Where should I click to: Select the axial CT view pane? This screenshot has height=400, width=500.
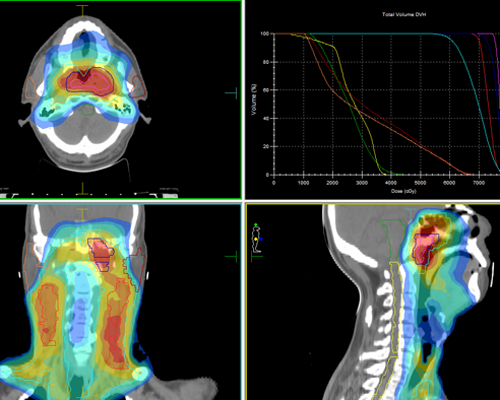[x=121, y=100]
